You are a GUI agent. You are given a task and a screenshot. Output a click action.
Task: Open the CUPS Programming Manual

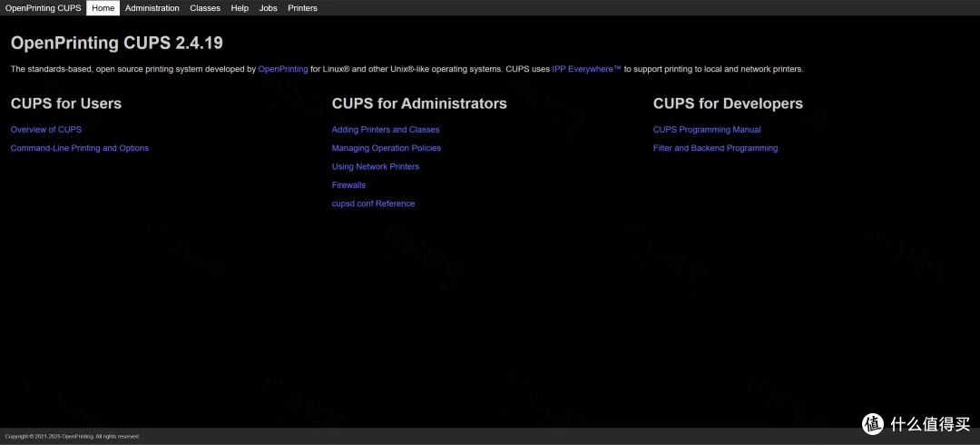click(707, 130)
